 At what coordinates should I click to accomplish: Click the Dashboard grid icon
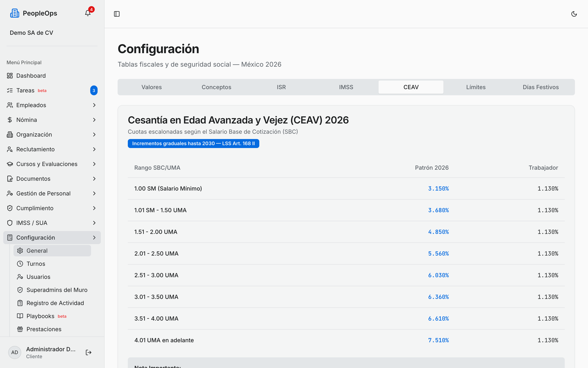pos(10,76)
